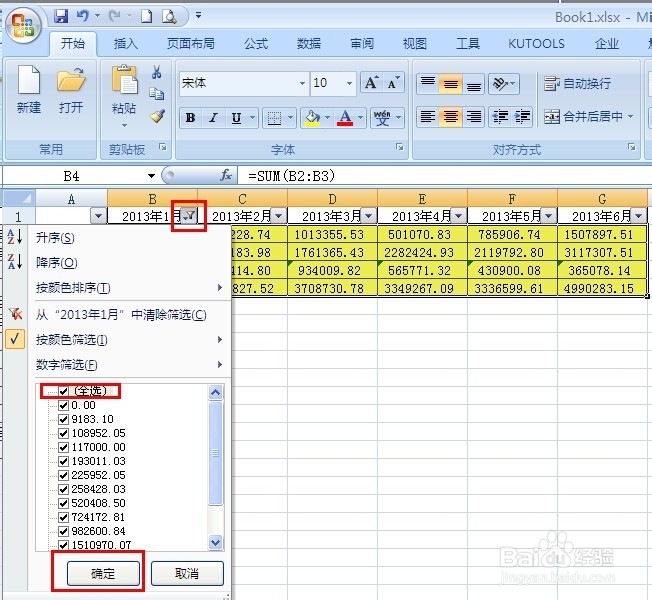Open the font name dropdown 宋体

click(302, 83)
